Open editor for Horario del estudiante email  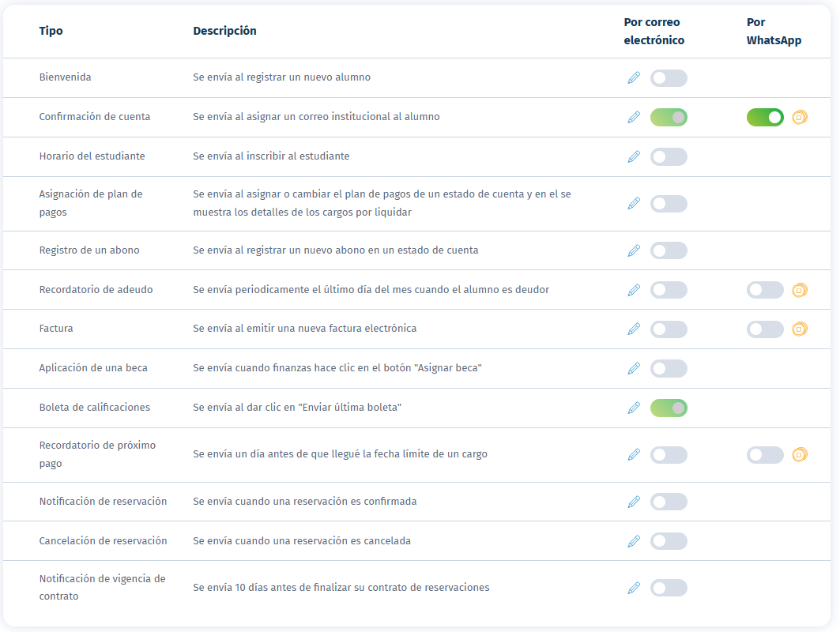point(634,156)
